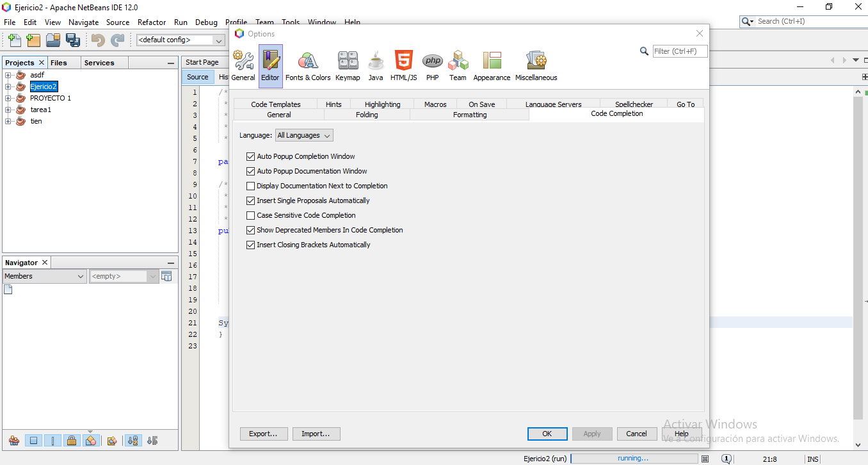Open the Source menu

[118, 22]
